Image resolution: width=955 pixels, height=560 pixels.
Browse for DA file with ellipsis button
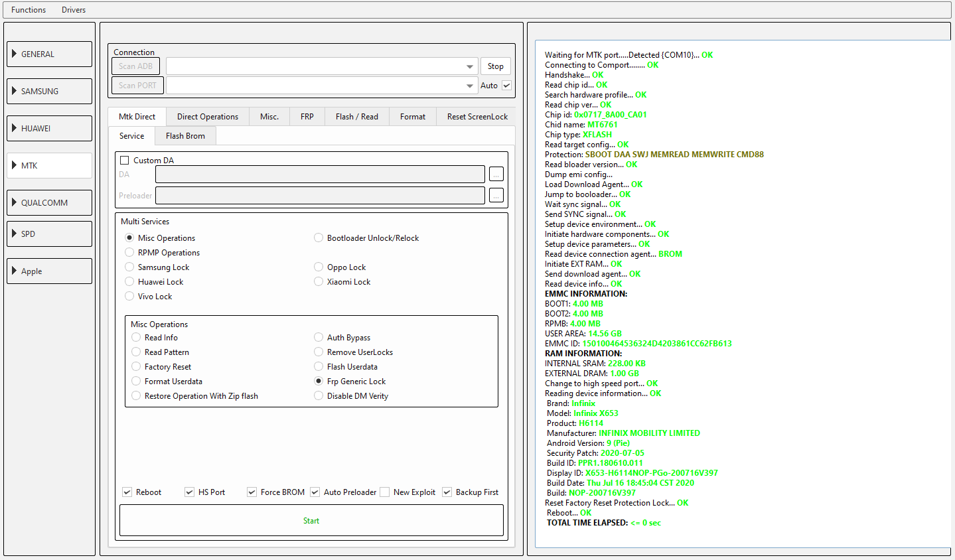[x=496, y=175]
